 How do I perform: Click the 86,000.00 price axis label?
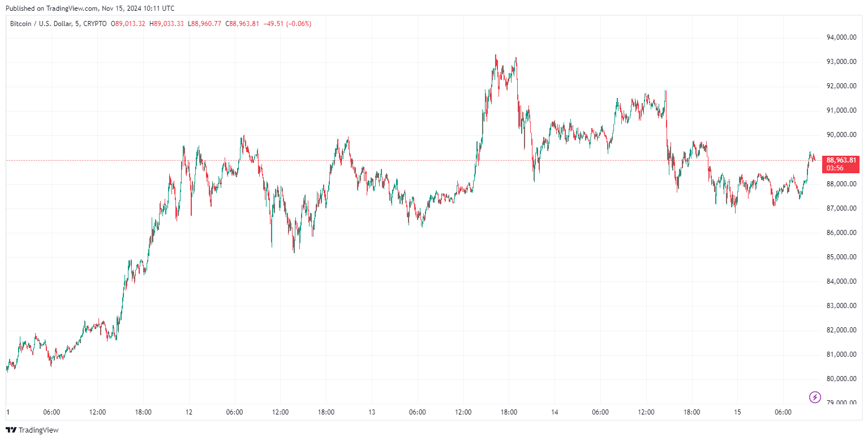coord(840,233)
